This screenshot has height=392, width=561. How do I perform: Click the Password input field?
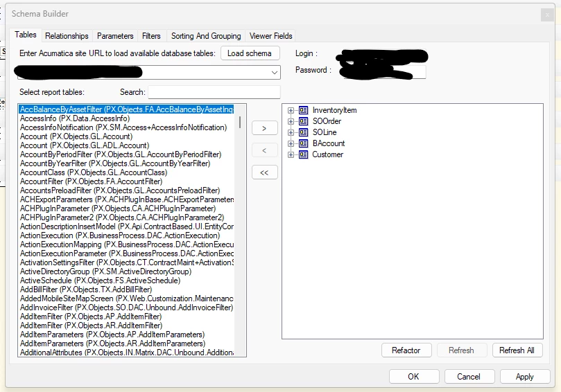tap(385, 71)
